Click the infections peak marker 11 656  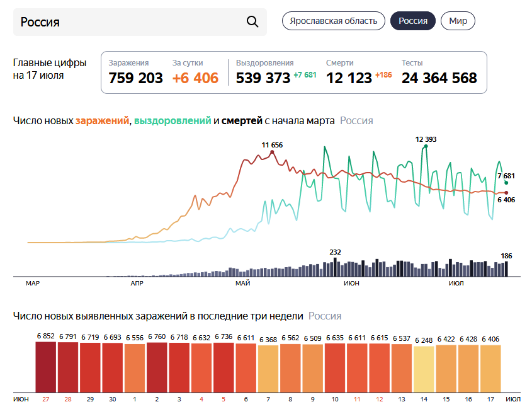coord(272,152)
